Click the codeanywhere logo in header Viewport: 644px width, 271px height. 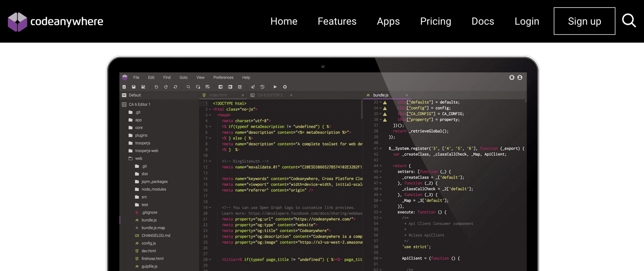pyautogui.click(x=55, y=21)
